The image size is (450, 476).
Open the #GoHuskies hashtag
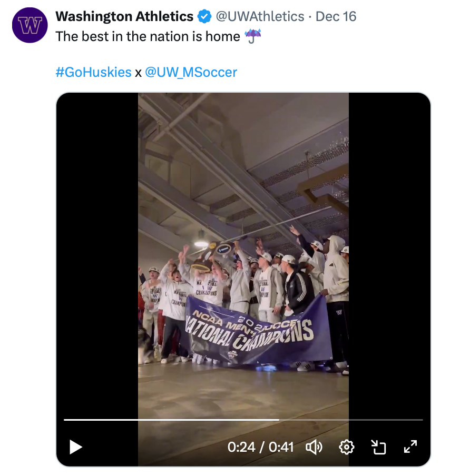93,72
